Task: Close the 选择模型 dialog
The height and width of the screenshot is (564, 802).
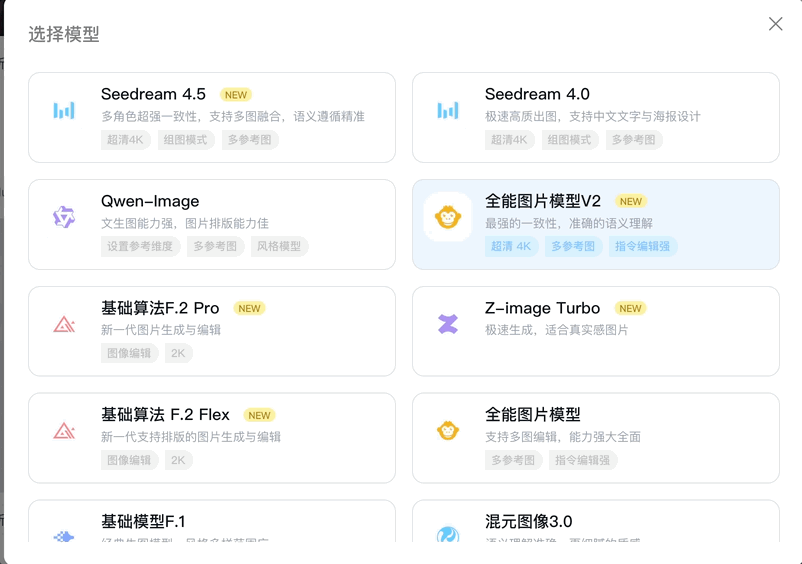Action: coord(775,24)
